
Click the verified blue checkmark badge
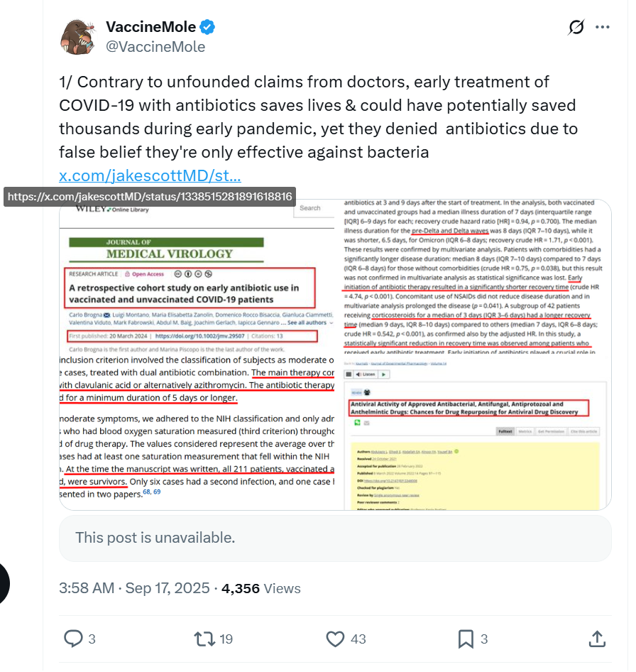[x=208, y=27]
